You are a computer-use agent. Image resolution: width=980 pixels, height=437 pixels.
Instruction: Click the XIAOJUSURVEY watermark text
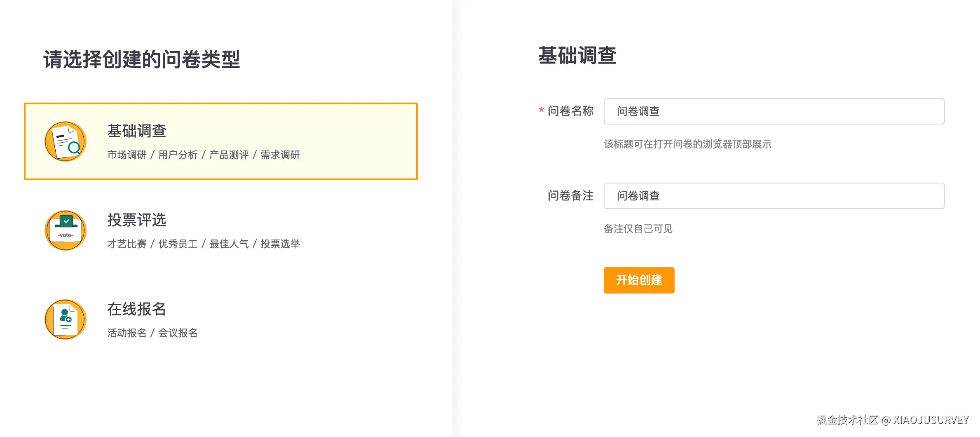click(x=931, y=420)
